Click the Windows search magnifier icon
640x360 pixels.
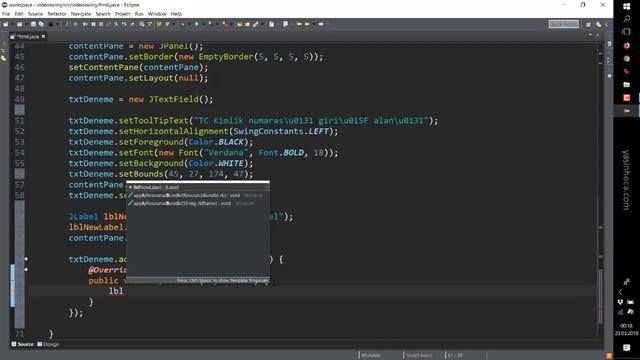tap(627, 19)
